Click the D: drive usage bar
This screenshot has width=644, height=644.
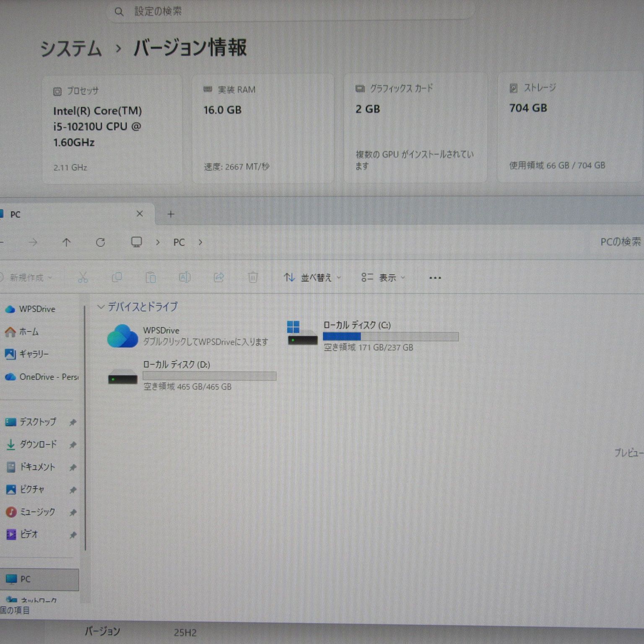(210, 376)
